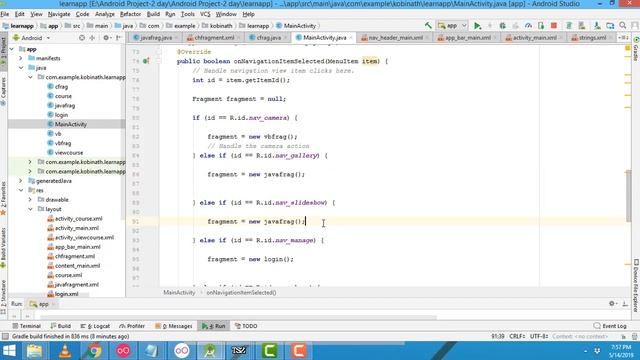Open the Profile app gauge icon

[x=528, y=26]
